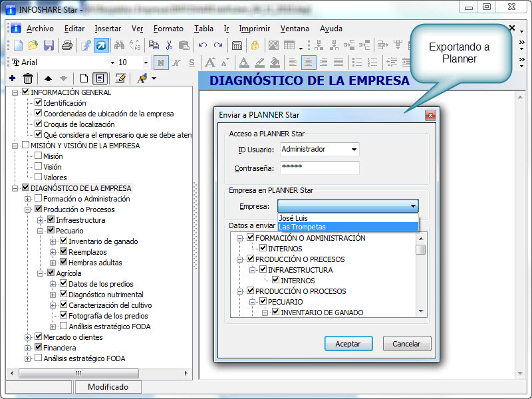Open the ID Usuario dropdown
The image size is (532, 399).
pyautogui.click(x=354, y=149)
